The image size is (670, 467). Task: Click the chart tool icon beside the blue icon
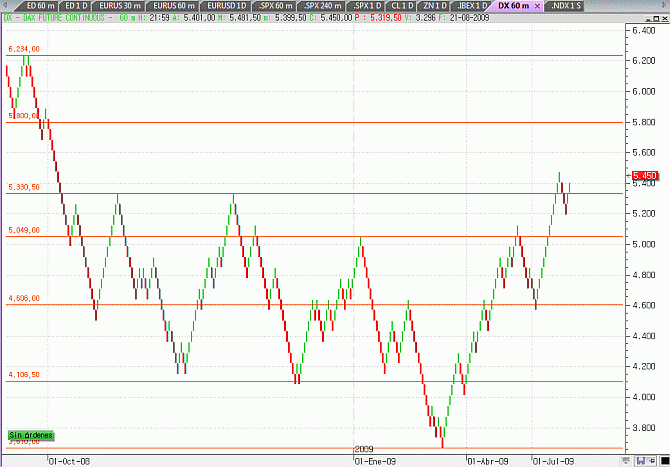[652, 461]
